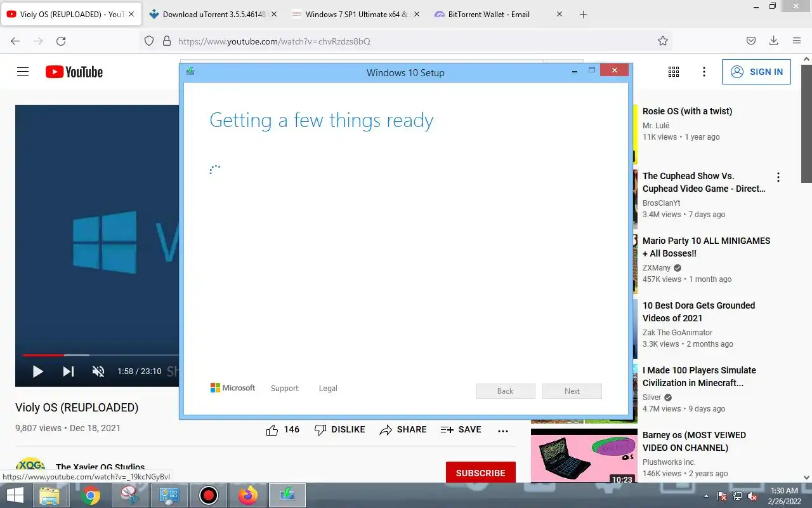Image resolution: width=812 pixels, height=508 pixels.
Task: Click the Firefox taskbar icon
Action: [248, 495]
